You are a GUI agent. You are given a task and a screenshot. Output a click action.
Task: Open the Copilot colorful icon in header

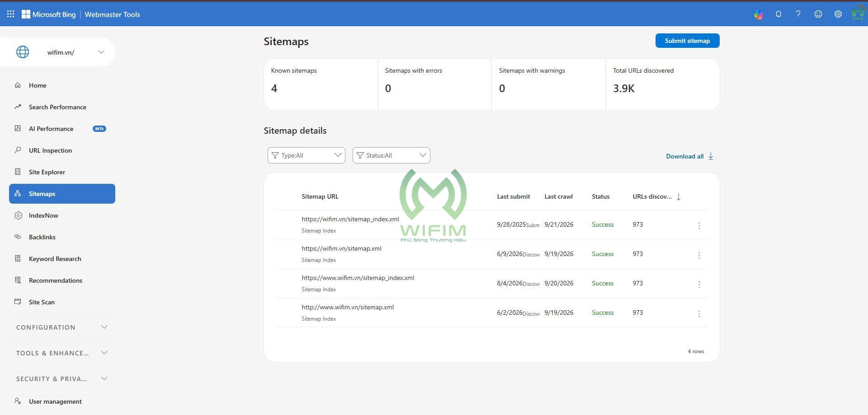point(758,14)
